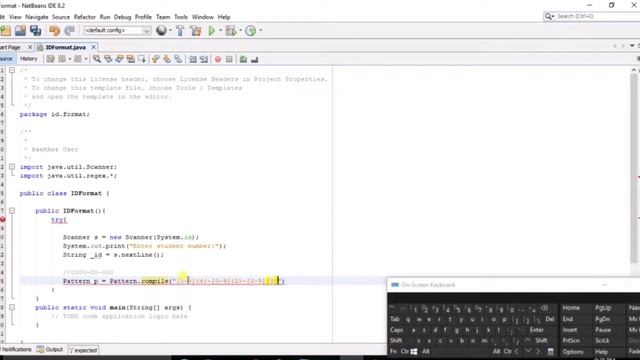This screenshot has width=640, height=360.
Task: Click the Last Edit icon in editor toolbar
Action: point(50,60)
